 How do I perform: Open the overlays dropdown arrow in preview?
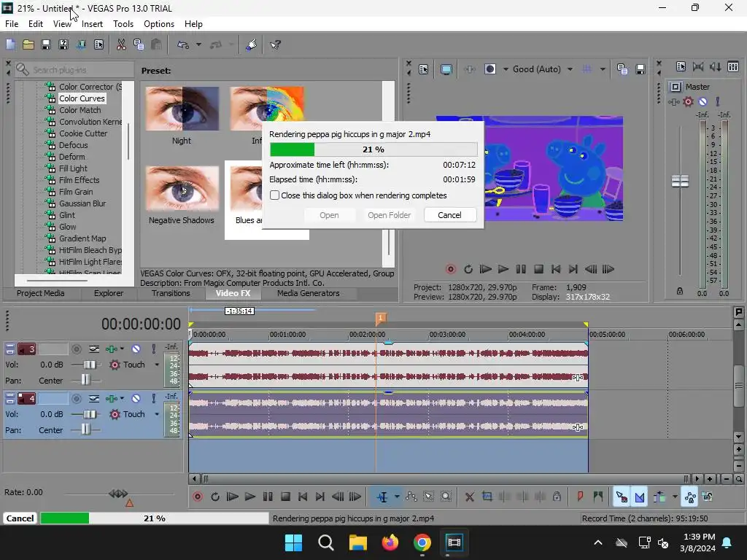[x=603, y=69]
